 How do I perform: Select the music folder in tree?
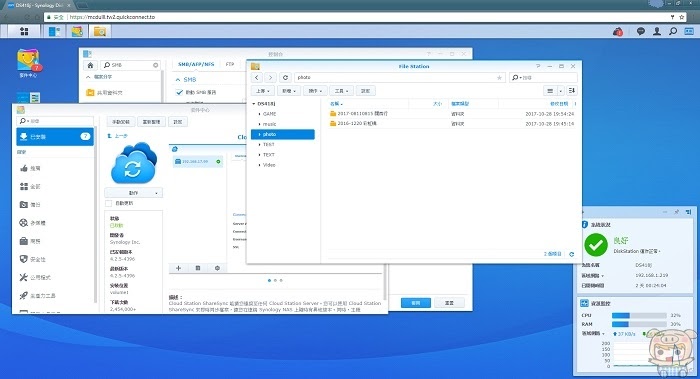(270, 124)
